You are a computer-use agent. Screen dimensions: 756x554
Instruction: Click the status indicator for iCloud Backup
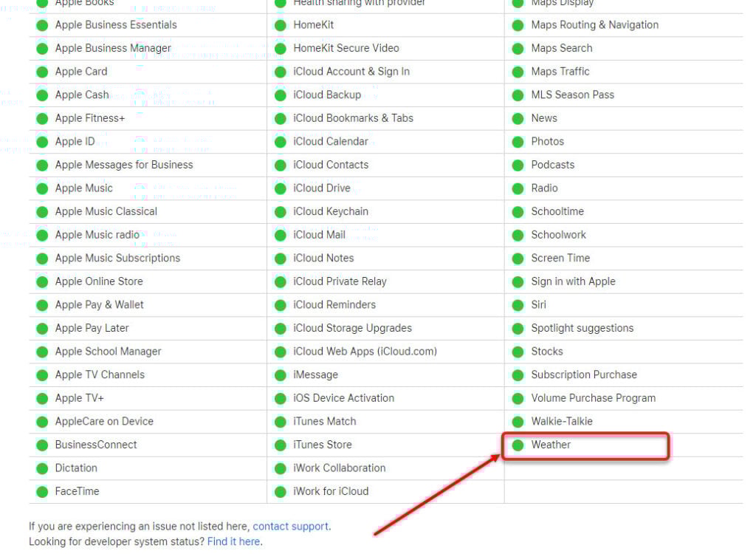click(x=281, y=95)
